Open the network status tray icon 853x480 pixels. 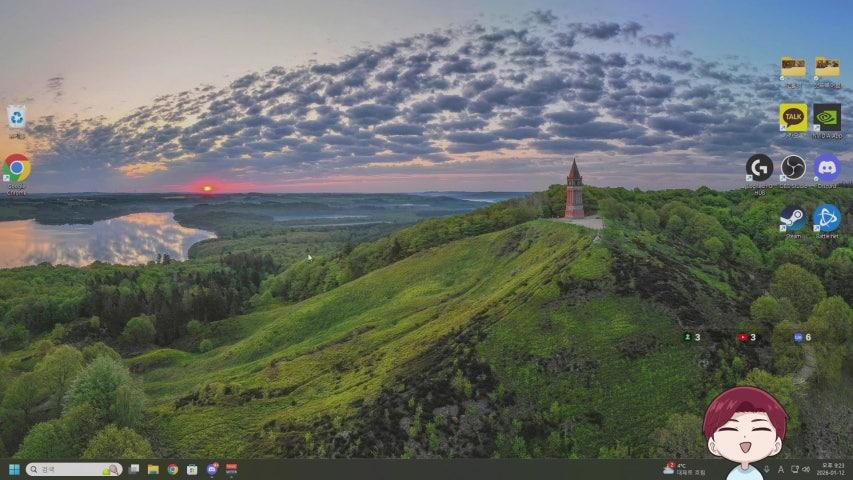point(794,469)
